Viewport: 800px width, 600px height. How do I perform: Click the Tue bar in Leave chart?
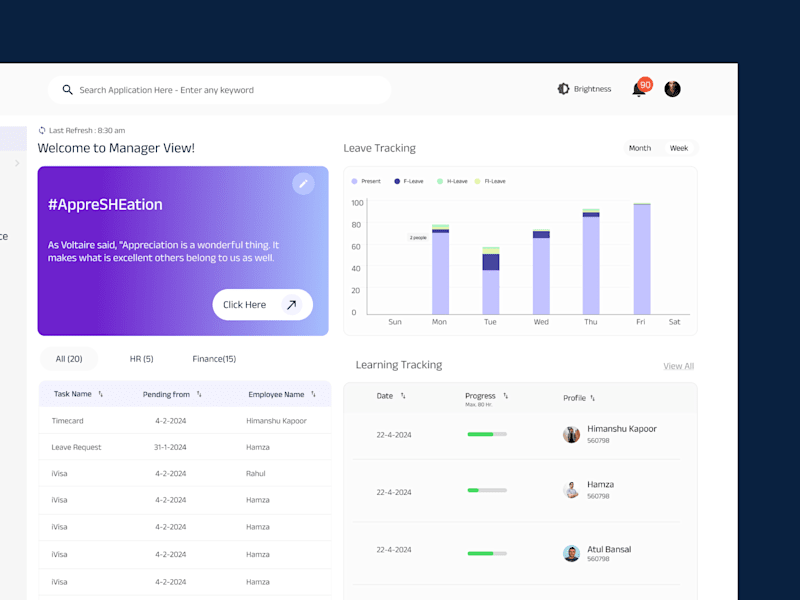[x=491, y=281]
